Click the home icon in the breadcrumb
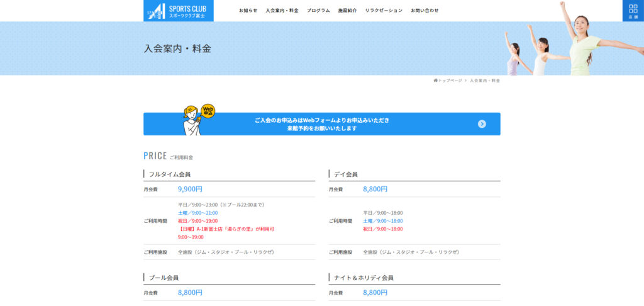The height and width of the screenshot is (306, 644). 435,81
